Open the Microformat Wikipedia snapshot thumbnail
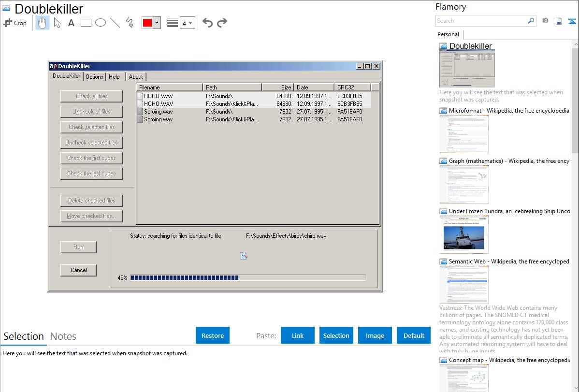The height and width of the screenshot is (392, 579). click(464, 134)
